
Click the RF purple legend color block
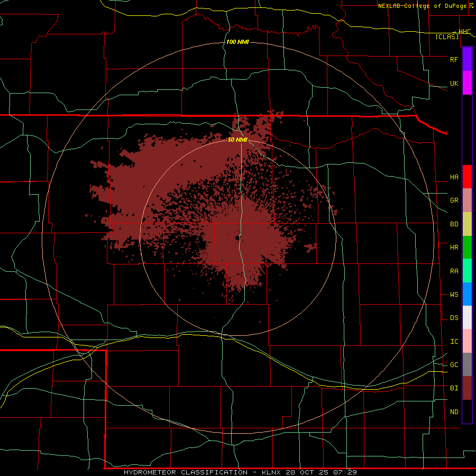(467, 59)
